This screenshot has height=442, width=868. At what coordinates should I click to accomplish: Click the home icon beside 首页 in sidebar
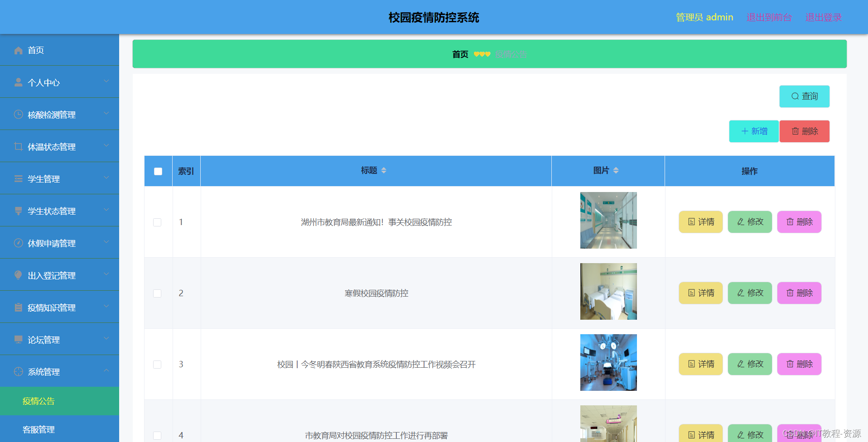[18, 50]
